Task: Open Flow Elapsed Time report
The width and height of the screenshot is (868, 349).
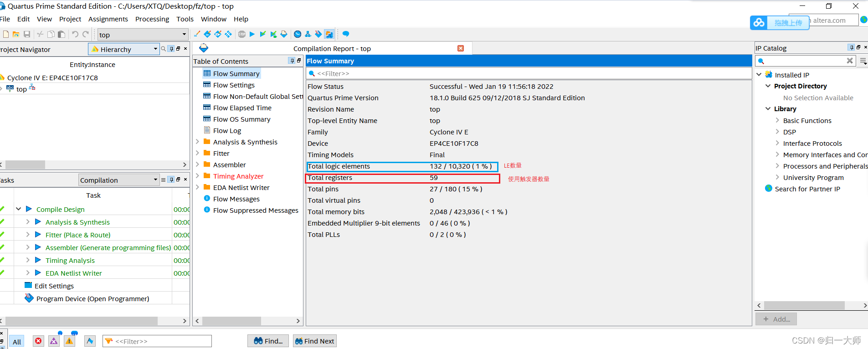Action: (242, 108)
